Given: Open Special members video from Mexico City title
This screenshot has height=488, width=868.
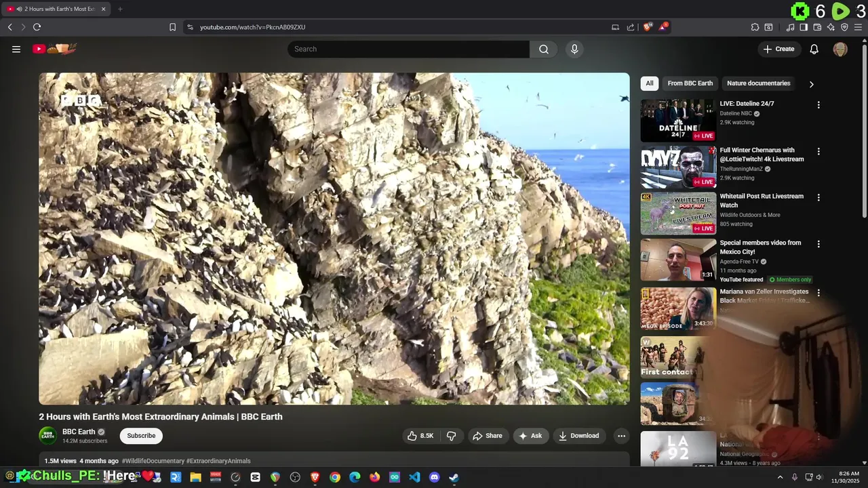Looking at the screenshot, I should (760, 247).
